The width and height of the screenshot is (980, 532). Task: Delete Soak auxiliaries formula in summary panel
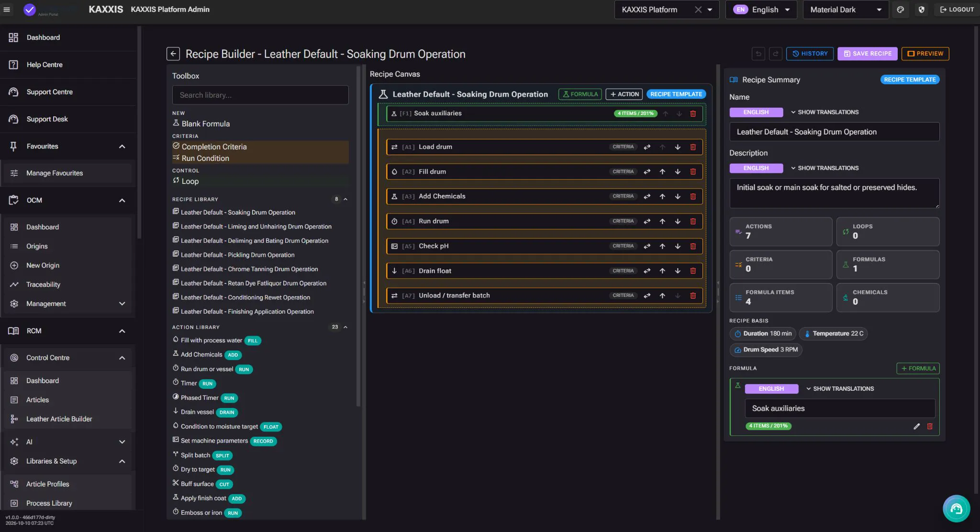point(930,426)
